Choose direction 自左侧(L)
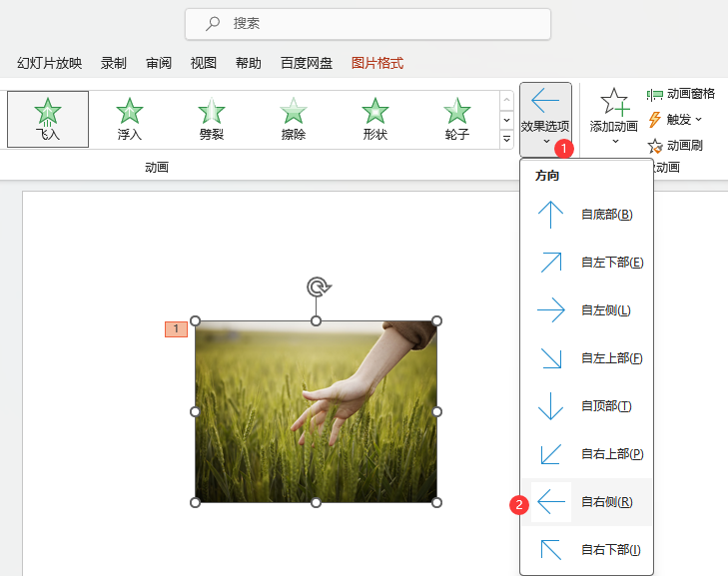The width and height of the screenshot is (728, 576). 586,310
